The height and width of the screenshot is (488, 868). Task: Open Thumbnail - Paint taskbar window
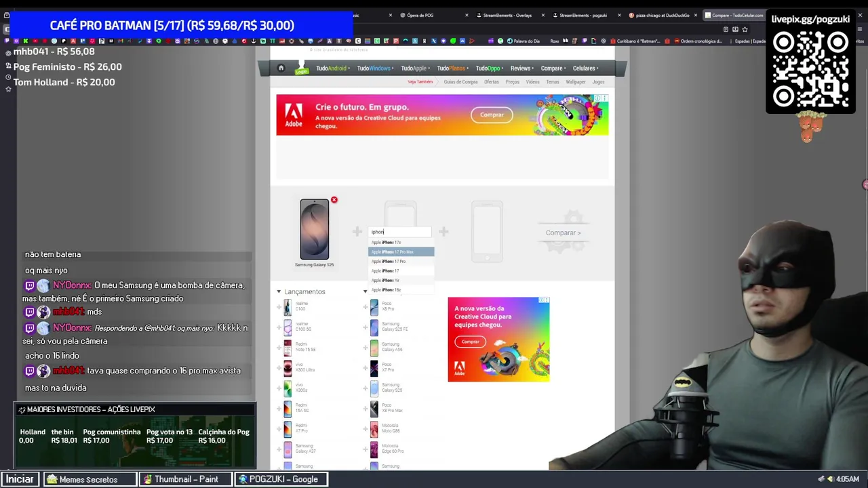pyautogui.click(x=186, y=479)
